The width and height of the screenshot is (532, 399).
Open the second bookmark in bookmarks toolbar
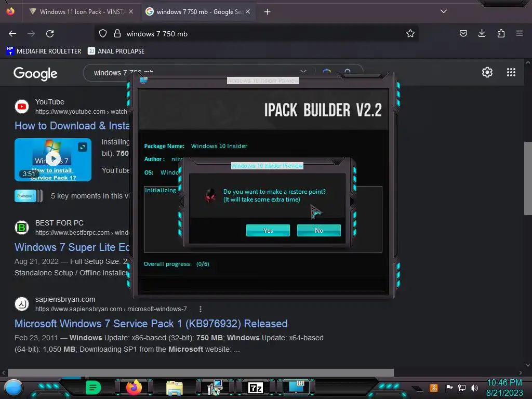click(116, 51)
